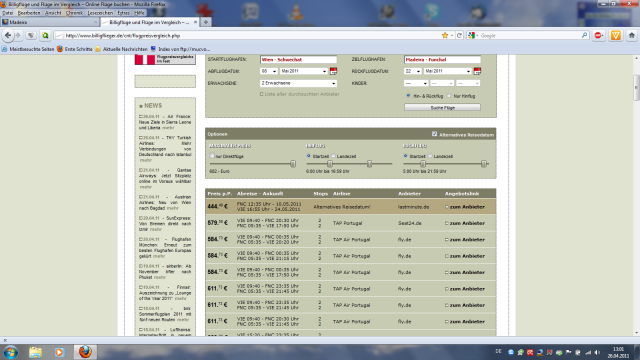Select departure month Mai 2011 dropdown
The height and width of the screenshot is (360, 640).
tap(304, 71)
